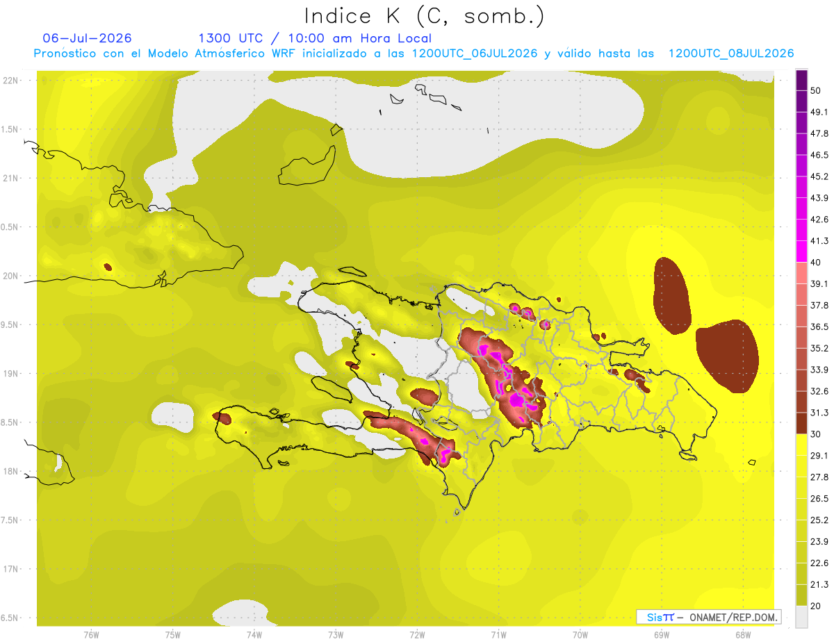Click the '1300 UTC / 10:00 am Hora Local' text

pyautogui.click(x=315, y=38)
